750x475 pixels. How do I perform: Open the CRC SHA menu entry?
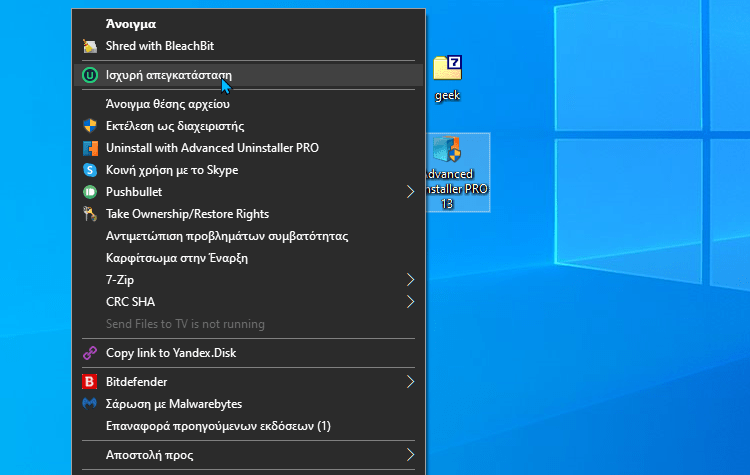click(248, 302)
